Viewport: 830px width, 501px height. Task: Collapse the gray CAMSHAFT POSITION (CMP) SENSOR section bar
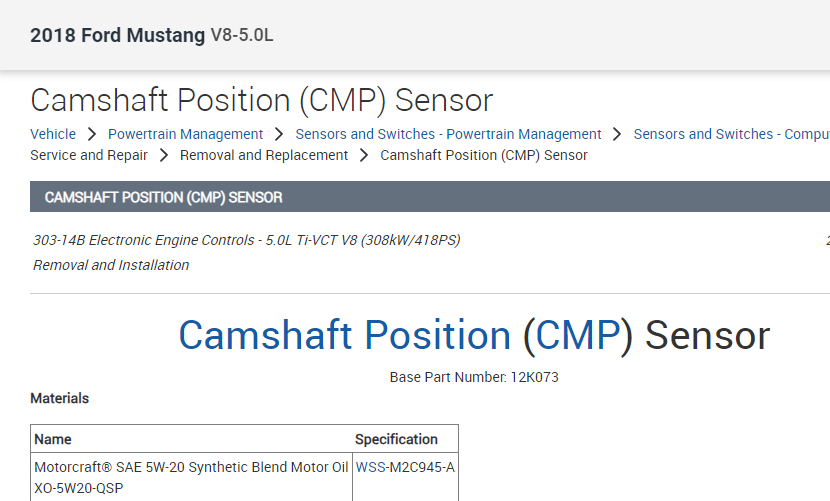click(430, 197)
